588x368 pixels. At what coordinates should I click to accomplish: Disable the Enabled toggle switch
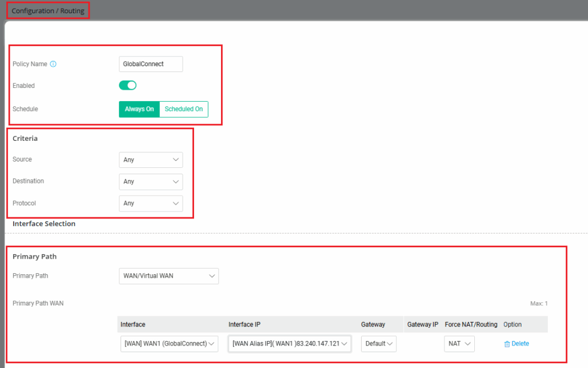tap(127, 86)
